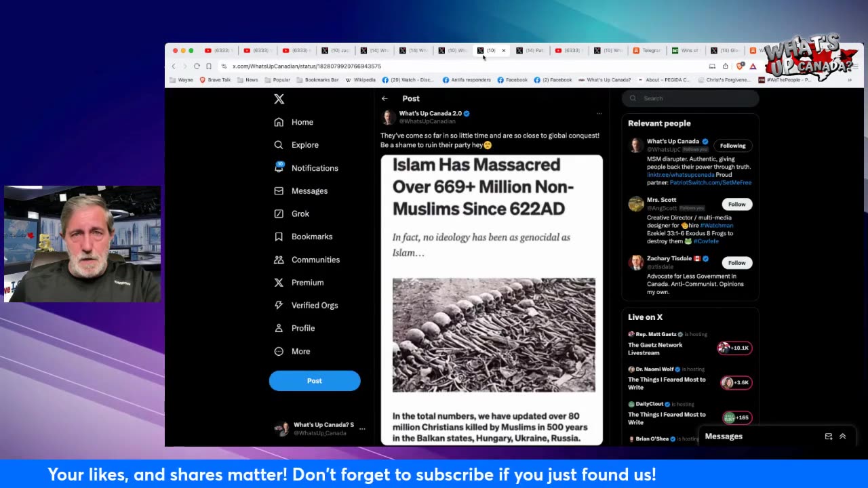
Task: Open the linktr.ee/whatsupcanada link
Action: [681, 175]
